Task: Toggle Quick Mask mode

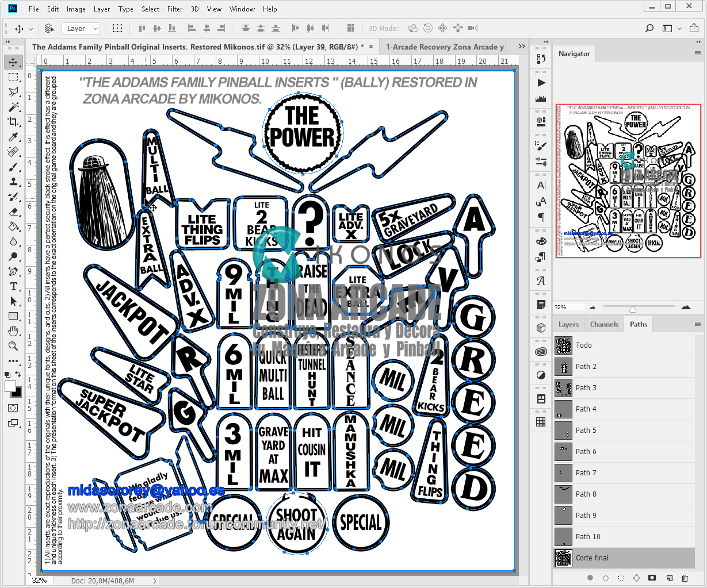Action: click(13, 408)
